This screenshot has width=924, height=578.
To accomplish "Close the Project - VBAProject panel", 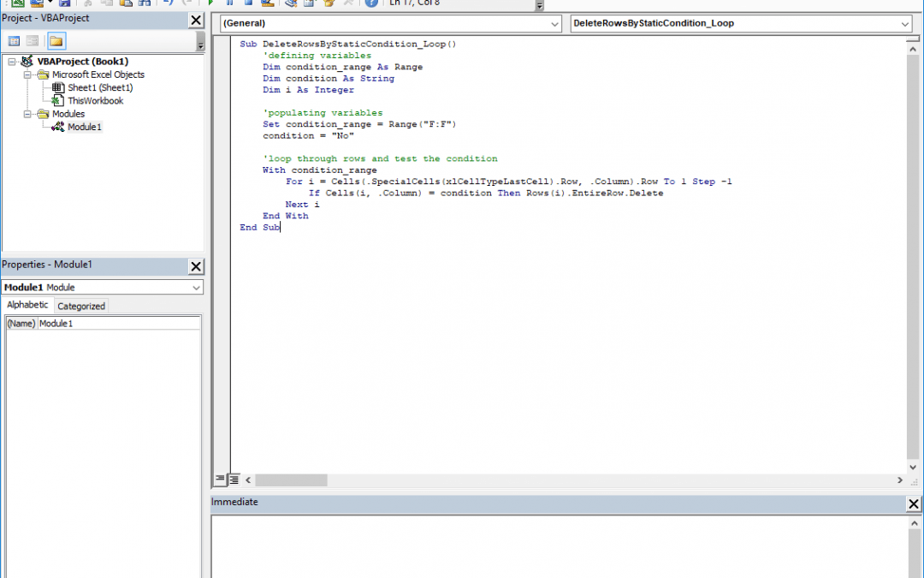I will tap(196, 20).
